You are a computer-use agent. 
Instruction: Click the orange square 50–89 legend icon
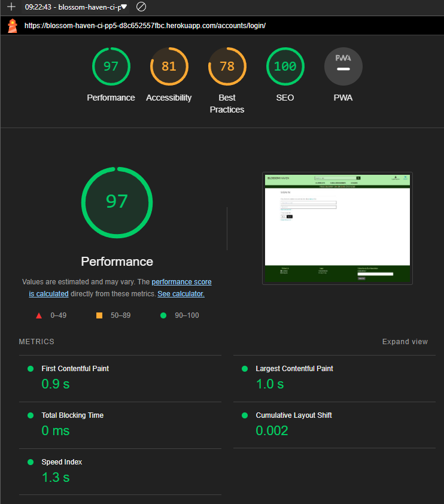99,315
